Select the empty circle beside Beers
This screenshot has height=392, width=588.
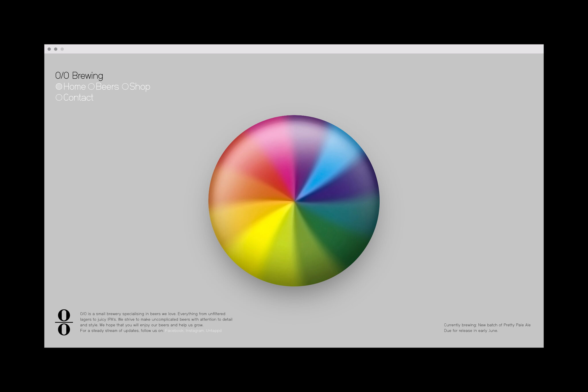91,86
